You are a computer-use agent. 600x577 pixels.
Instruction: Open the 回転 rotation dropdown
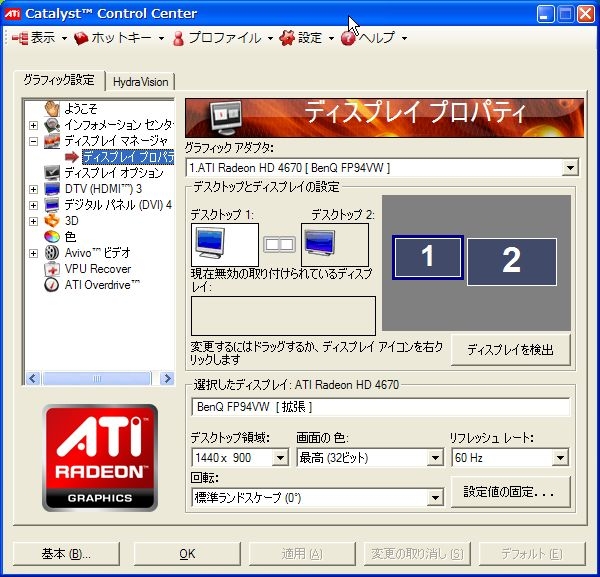(x=435, y=498)
